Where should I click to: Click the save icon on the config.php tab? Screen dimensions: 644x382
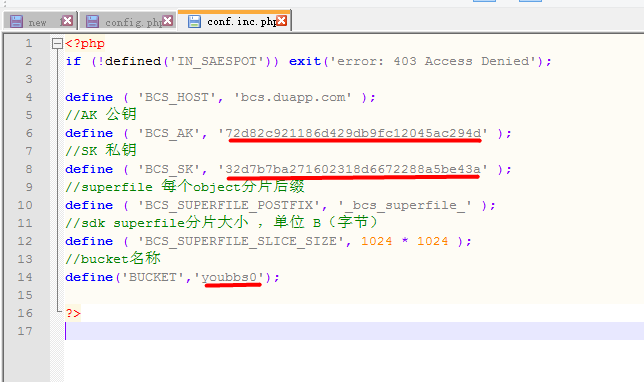93,21
